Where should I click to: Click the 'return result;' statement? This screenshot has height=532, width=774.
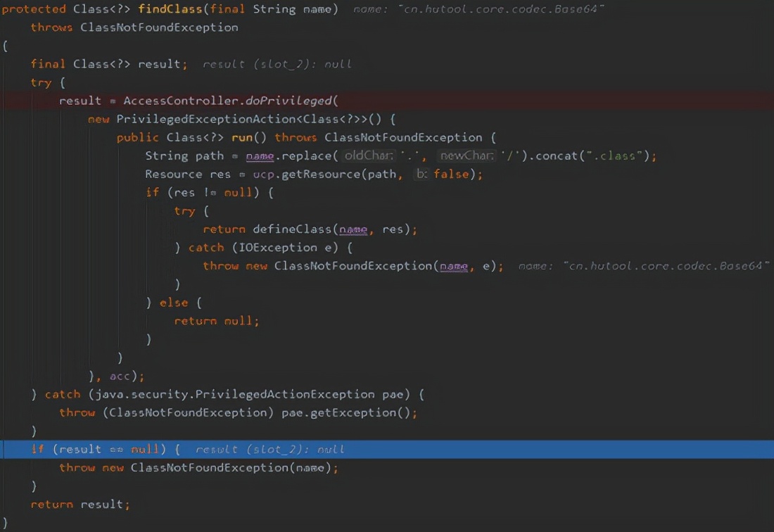point(80,505)
